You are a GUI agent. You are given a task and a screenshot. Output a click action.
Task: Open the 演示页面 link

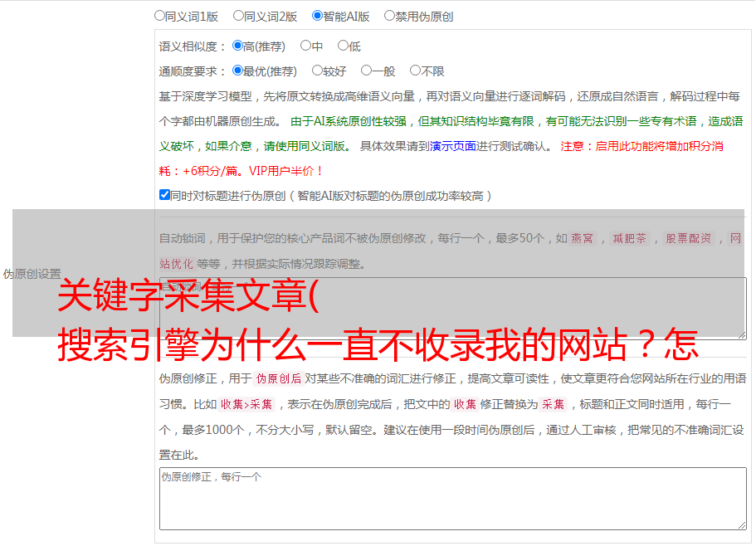click(452, 146)
